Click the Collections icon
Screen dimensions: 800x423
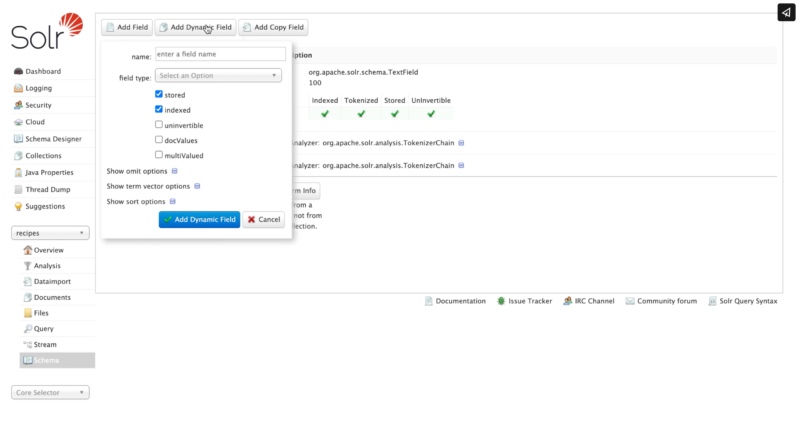point(18,156)
